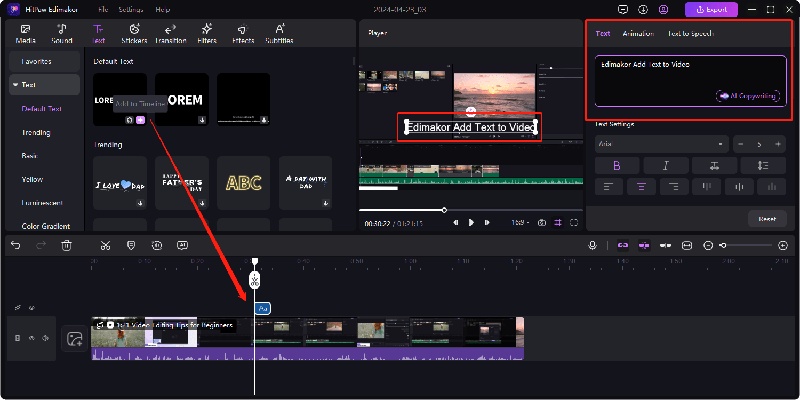
Task: Split clip with the scissors icon
Action: point(106,245)
